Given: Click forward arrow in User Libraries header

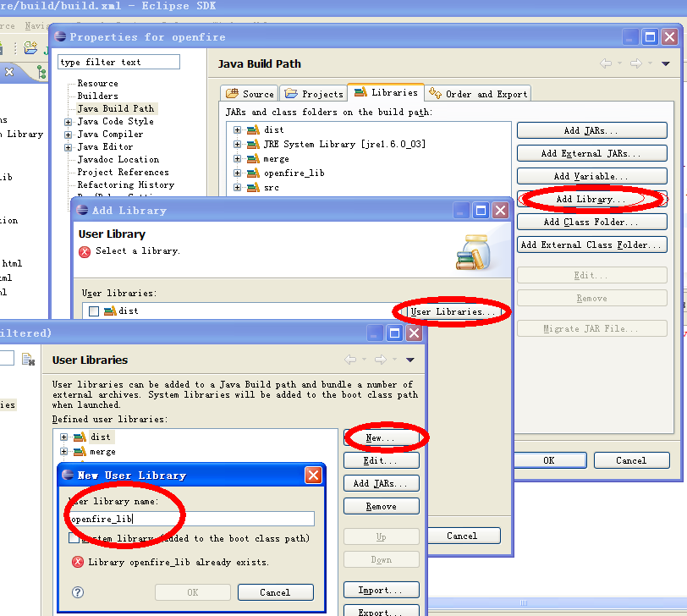Looking at the screenshot, I should [381, 360].
